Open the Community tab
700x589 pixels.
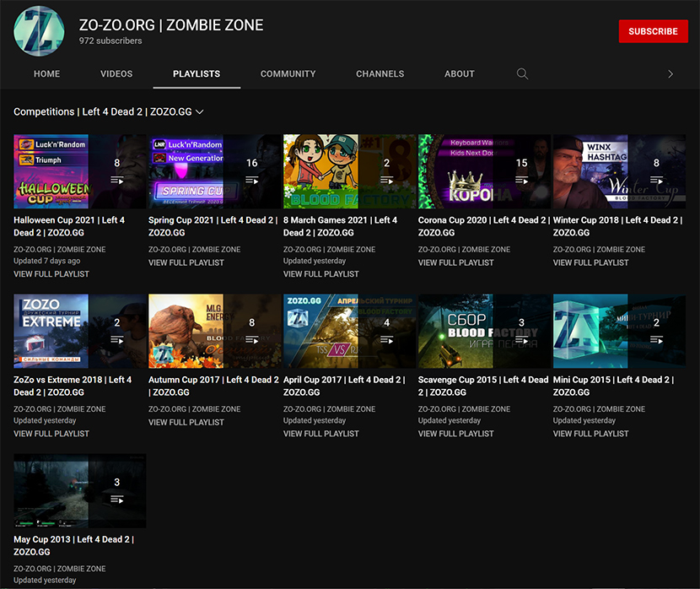click(288, 73)
